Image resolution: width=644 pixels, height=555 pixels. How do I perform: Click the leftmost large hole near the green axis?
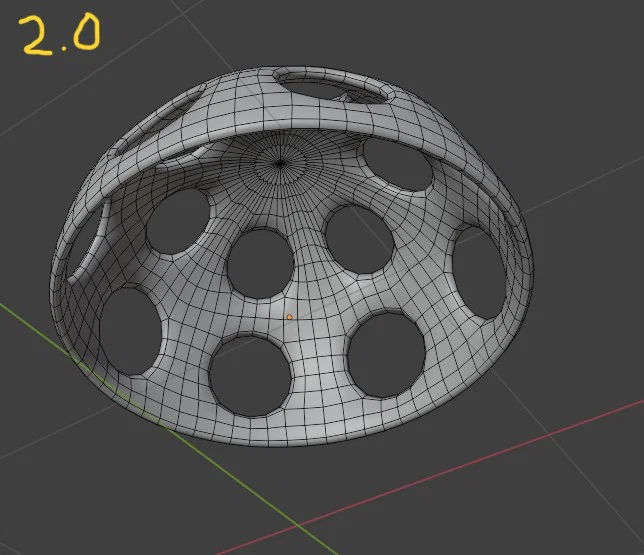(x=131, y=331)
